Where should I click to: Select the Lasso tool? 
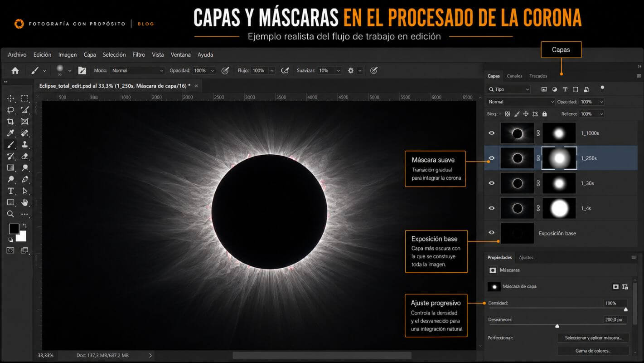10,110
